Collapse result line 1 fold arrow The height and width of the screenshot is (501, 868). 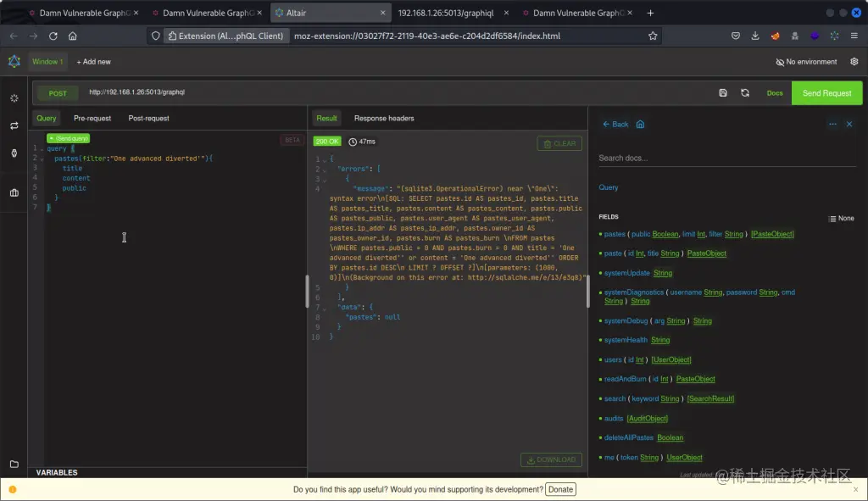tap(325, 159)
